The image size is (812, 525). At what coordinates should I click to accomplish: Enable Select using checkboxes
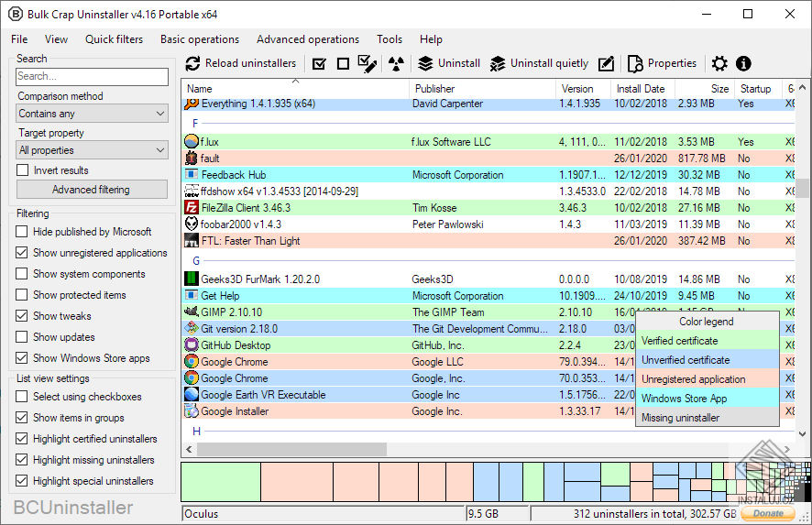pyautogui.click(x=22, y=397)
